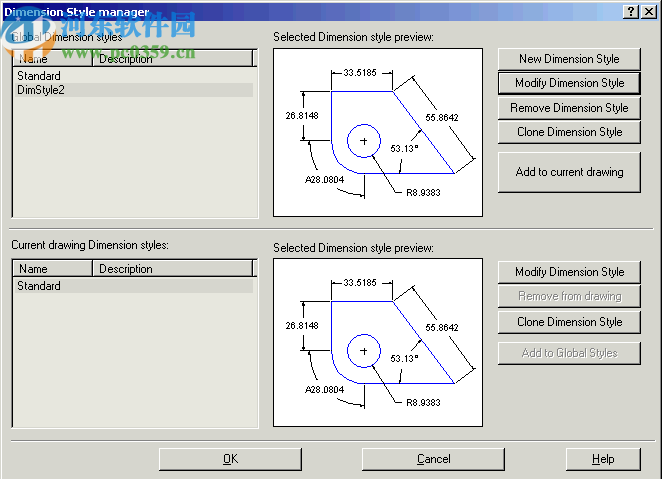Screen dimensions: 664x479
Task: Click Name column header in current drawing list
Action: click(54, 269)
